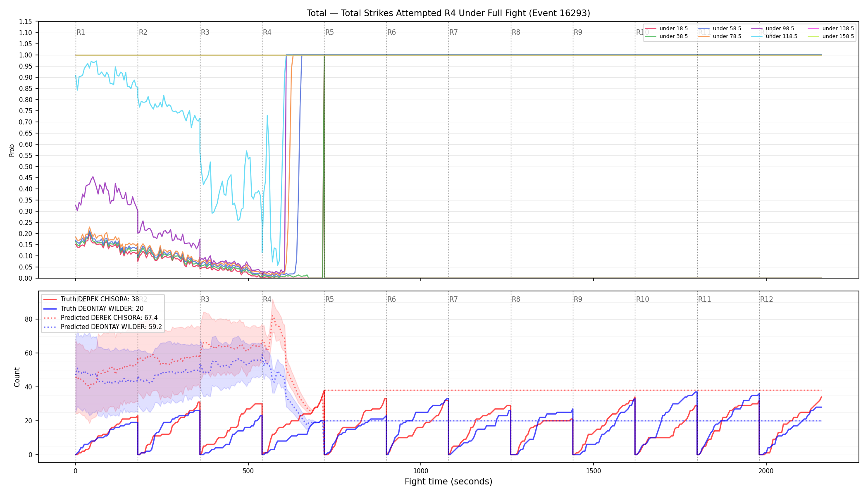This screenshot has width=868, height=496.
Task: Select the 'under 78.5' orange legend entry
Action: 720,36
